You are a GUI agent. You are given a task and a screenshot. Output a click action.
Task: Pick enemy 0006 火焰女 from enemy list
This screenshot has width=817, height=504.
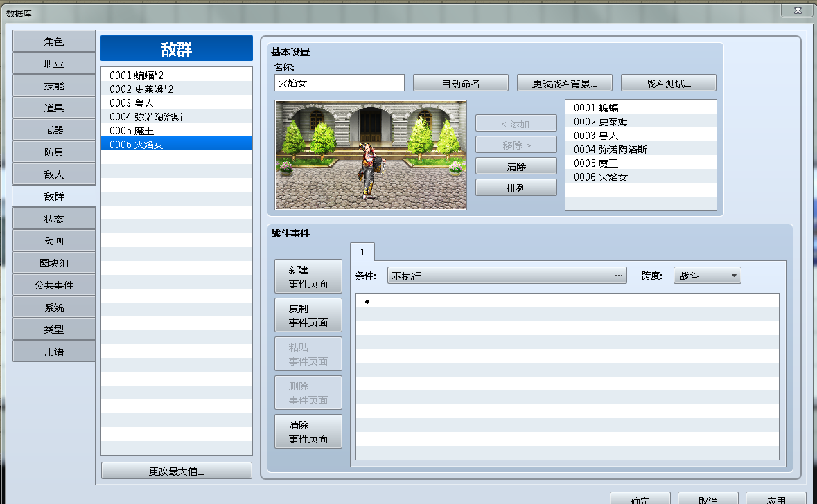pyautogui.click(x=641, y=177)
